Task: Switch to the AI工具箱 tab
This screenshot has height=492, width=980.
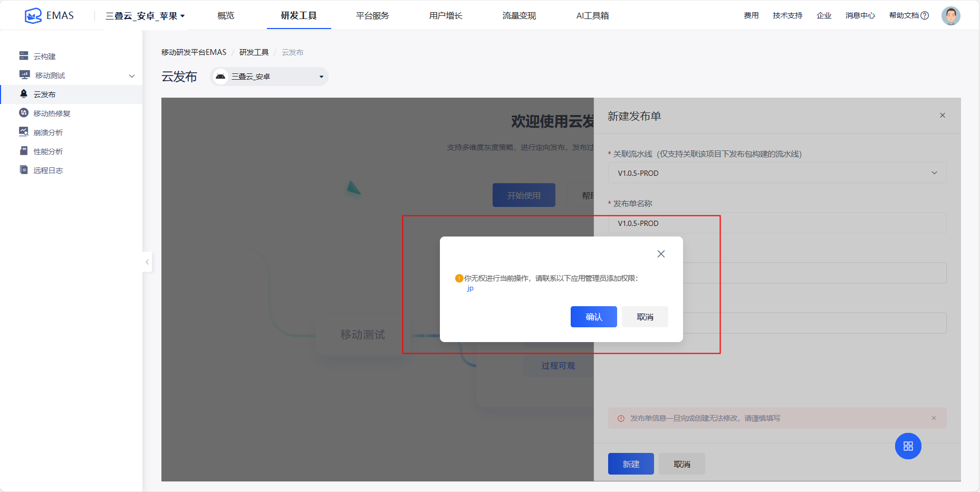Action: coord(592,16)
